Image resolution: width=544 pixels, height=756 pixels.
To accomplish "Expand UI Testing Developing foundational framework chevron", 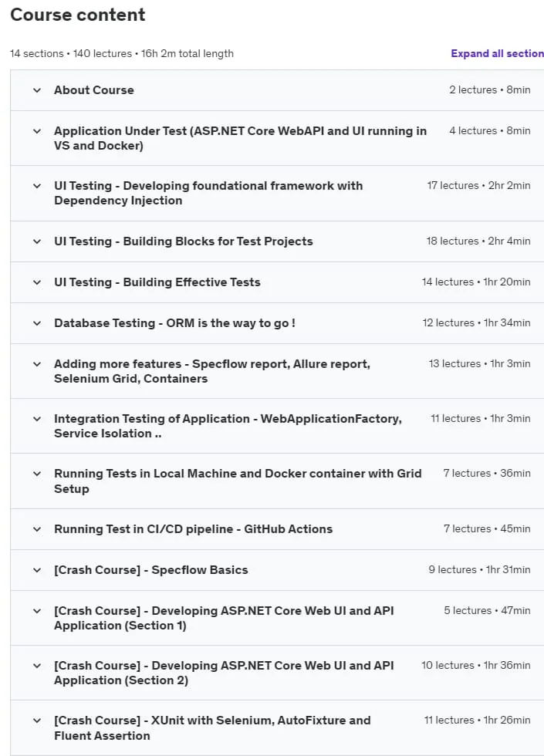I will click(x=37, y=186).
